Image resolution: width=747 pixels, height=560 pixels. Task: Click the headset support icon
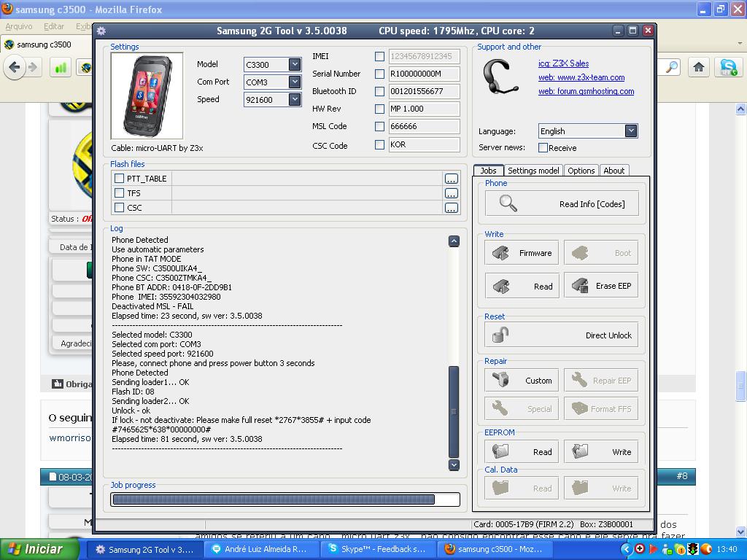[500, 77]
